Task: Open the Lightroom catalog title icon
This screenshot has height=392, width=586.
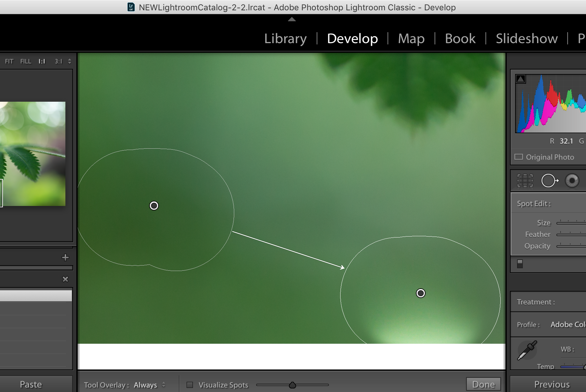Action: [x=131, y=7]
